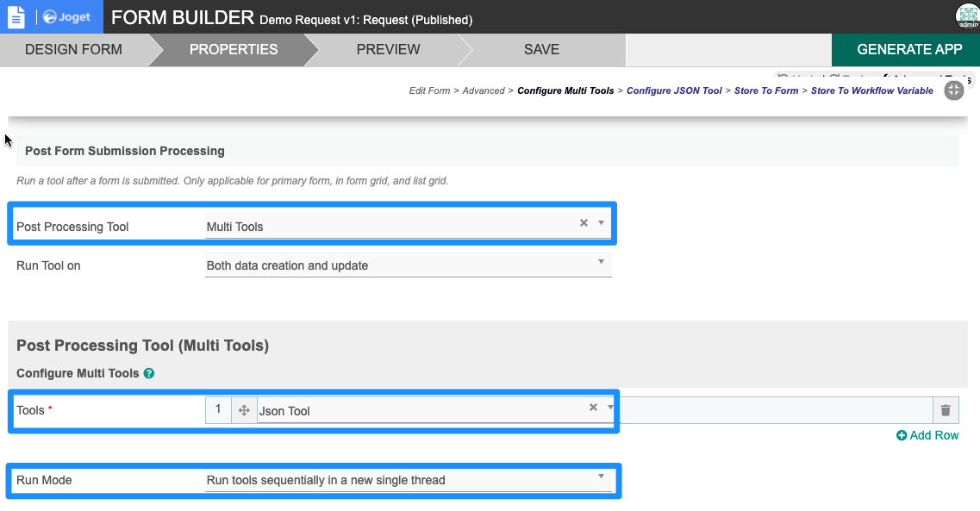
Task: Click the form document icon in header
Action: point(16,16)
